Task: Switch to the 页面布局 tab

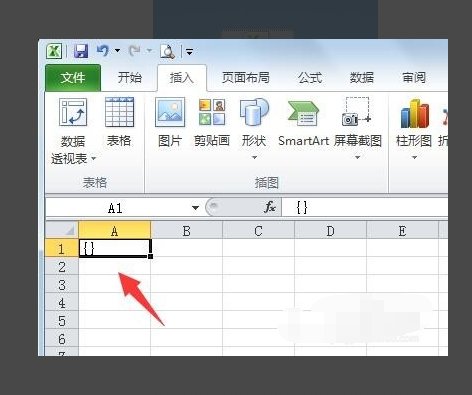Action: click(246, 78)
